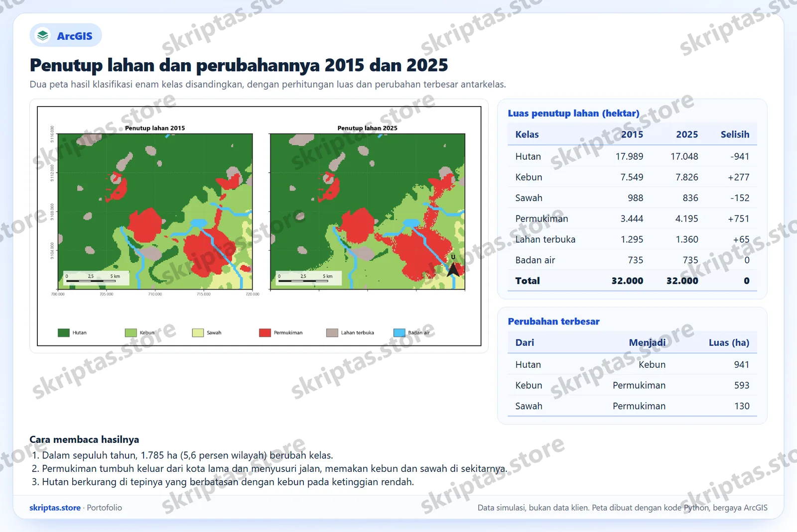The image size is (797, 532).
Task: Click the Luas penutup lahan (hektar) heading
Action: tap(573, 113)
